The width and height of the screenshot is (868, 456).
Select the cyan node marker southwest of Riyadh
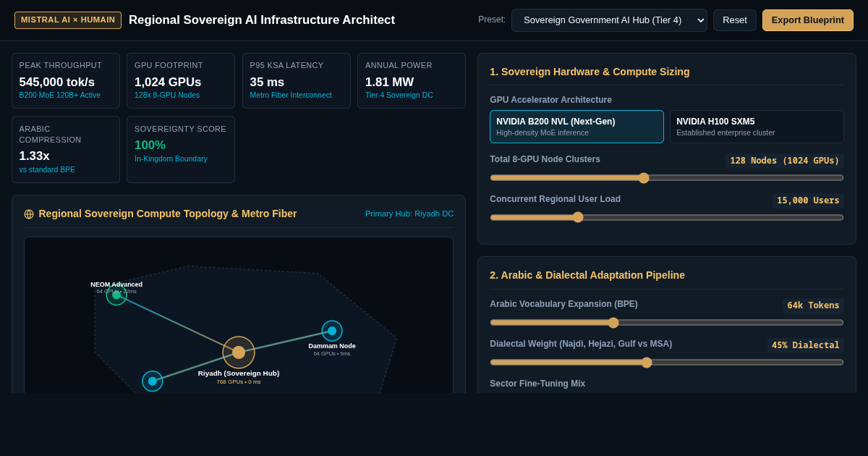coord(153,381)
